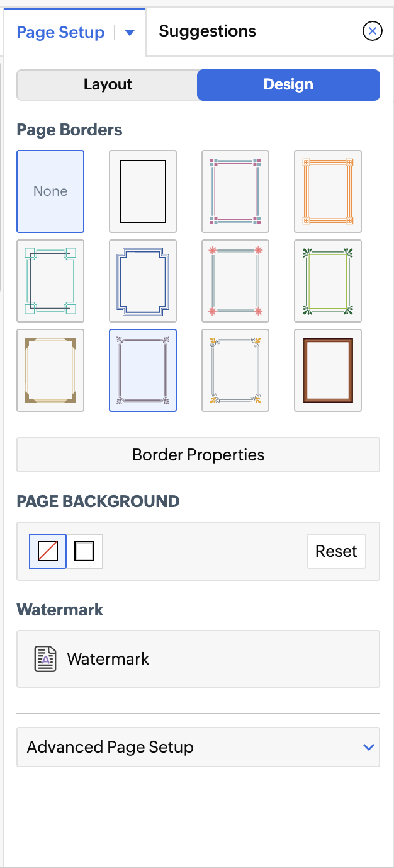Expand the Advanced Page Setup section
The height and width of the screenshot is (868, 394).
pos(198,747)
